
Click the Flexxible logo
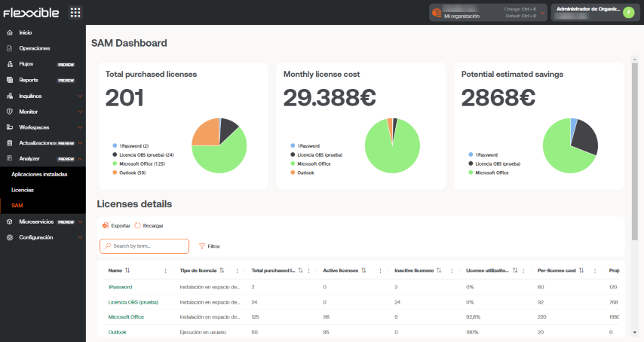coord(31,13)
